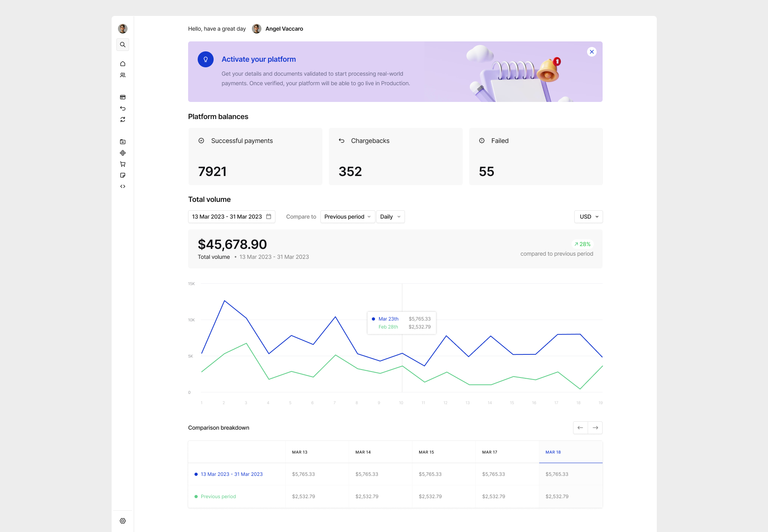
Task: Open Settings at bottom of sidebar
Action: click(x=123, y=521)
